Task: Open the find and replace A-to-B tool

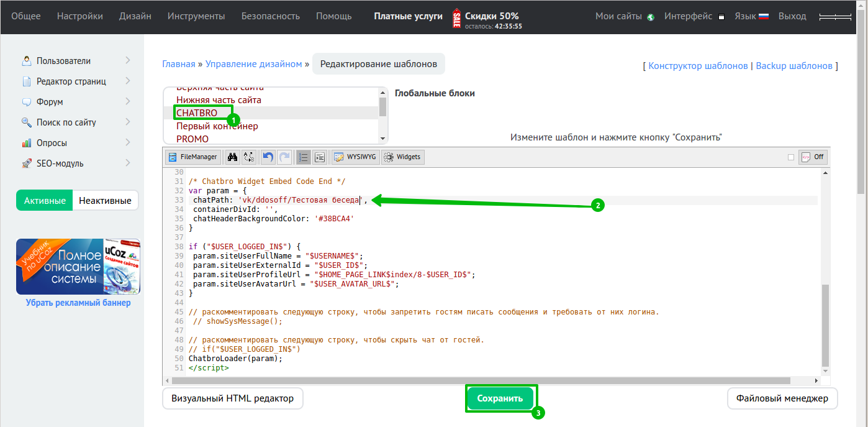Action: 248,157
